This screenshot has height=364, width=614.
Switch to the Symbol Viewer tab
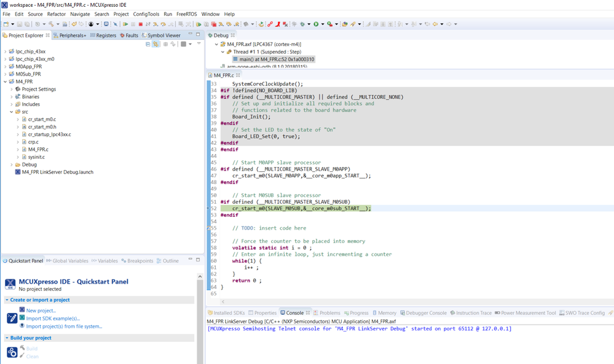click(161, 35)
